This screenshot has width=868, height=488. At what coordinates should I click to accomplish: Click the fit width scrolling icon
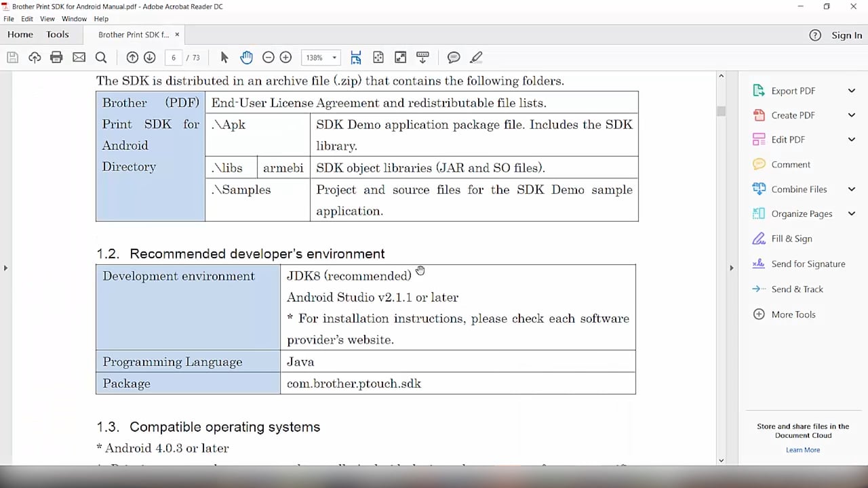point(356,58)
